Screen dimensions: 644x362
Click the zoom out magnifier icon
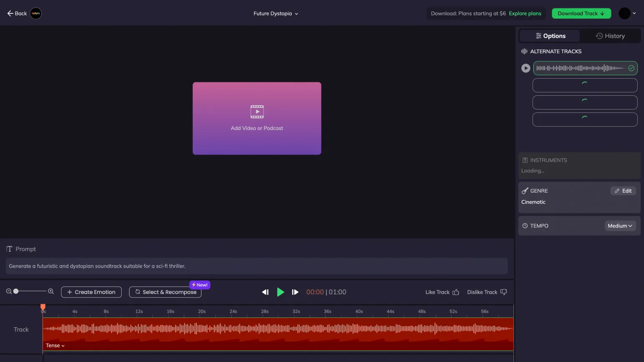pyautogui.click(x=9, y=291)
